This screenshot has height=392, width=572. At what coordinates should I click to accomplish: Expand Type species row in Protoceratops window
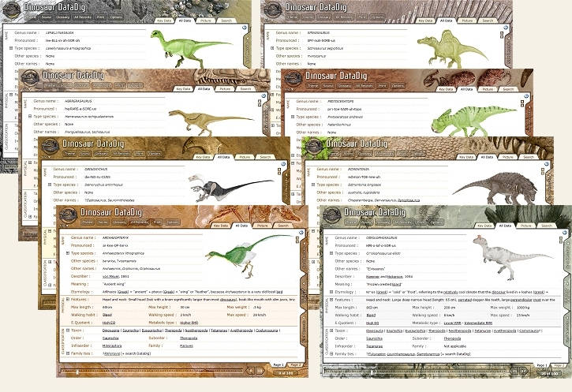(x=293, y=117)
